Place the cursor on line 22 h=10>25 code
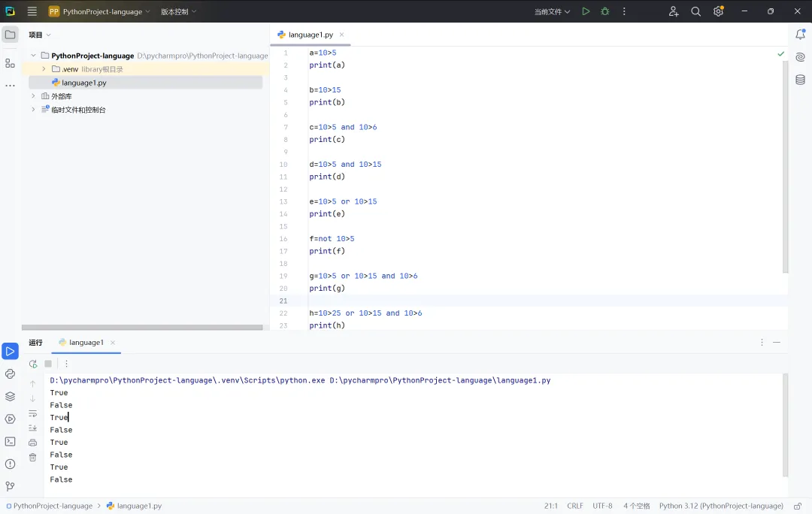 pyautogui.click(x=365, y=313)
